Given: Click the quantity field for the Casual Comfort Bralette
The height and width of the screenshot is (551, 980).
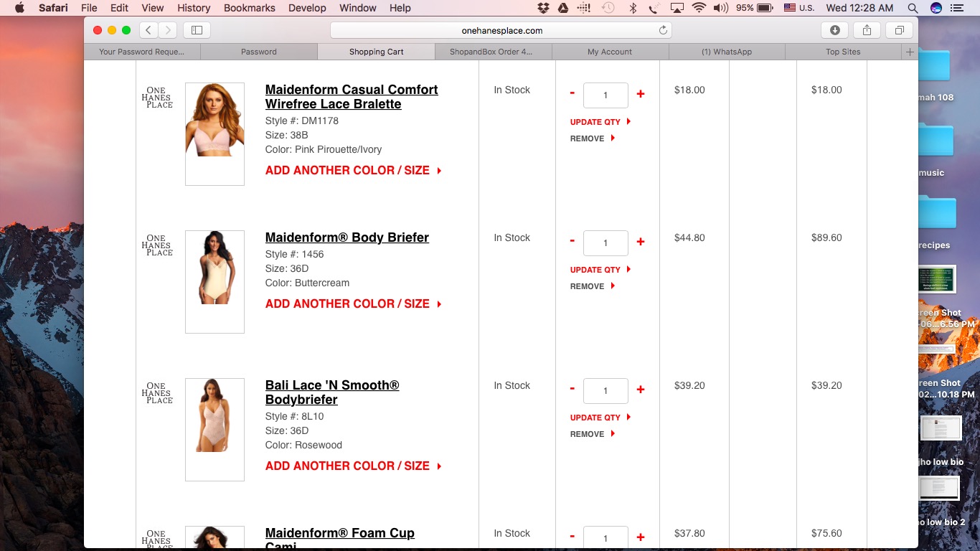Looking at the screenshot, I should pyautogui.click(x=606, y=95).
